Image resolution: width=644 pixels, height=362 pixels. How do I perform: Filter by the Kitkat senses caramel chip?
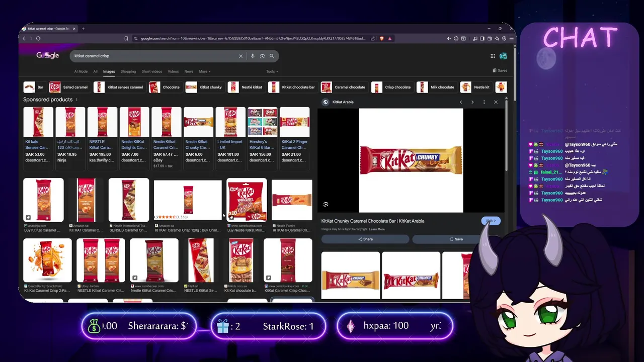(119, 87)
